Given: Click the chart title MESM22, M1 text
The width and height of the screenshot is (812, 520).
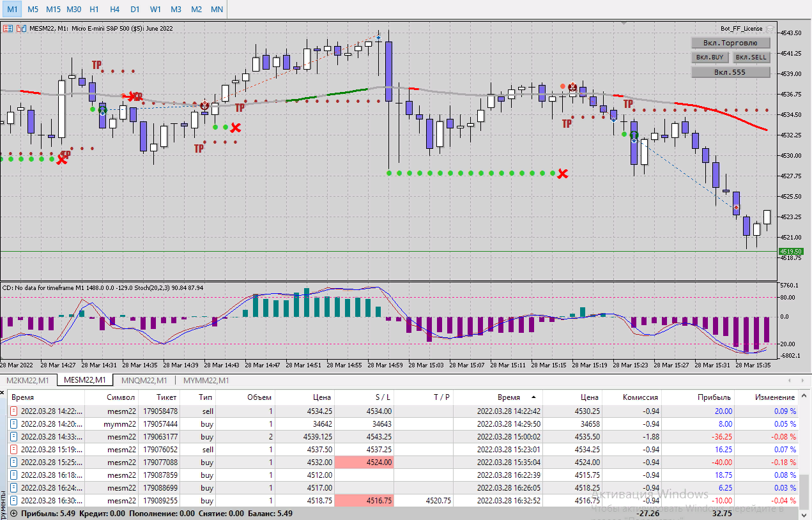Looking at the screenshot, I should [49, 28].
